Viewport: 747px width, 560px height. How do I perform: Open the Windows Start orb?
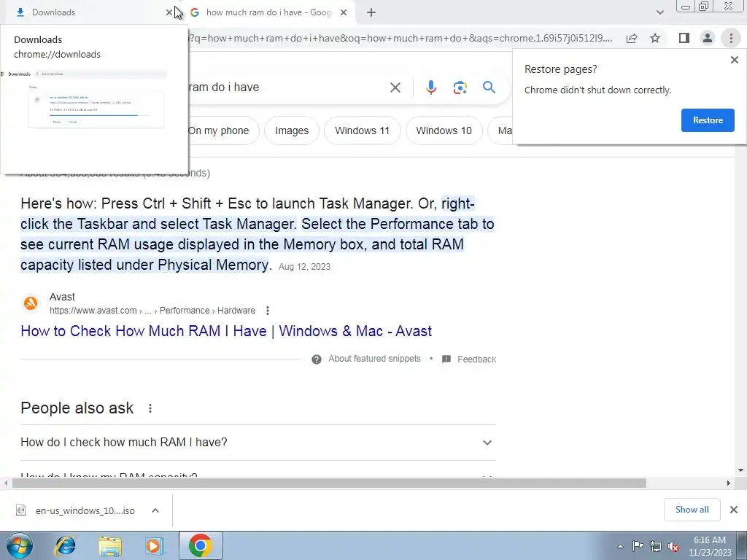20,545
